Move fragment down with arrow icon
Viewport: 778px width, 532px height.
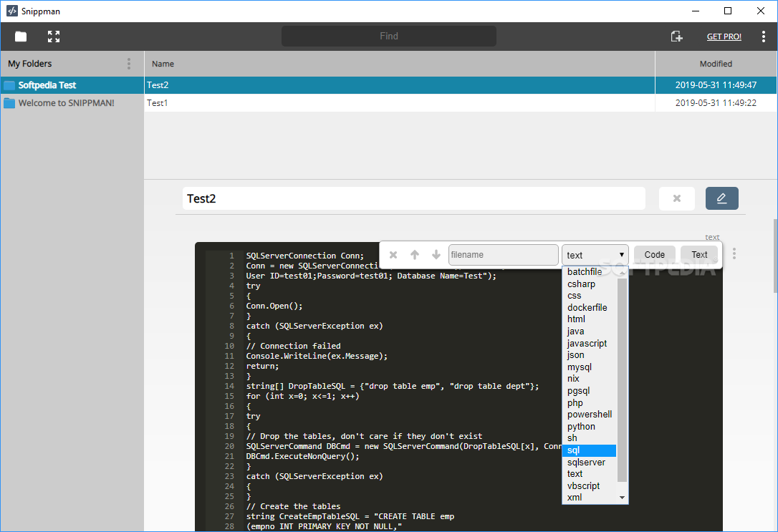436,255
